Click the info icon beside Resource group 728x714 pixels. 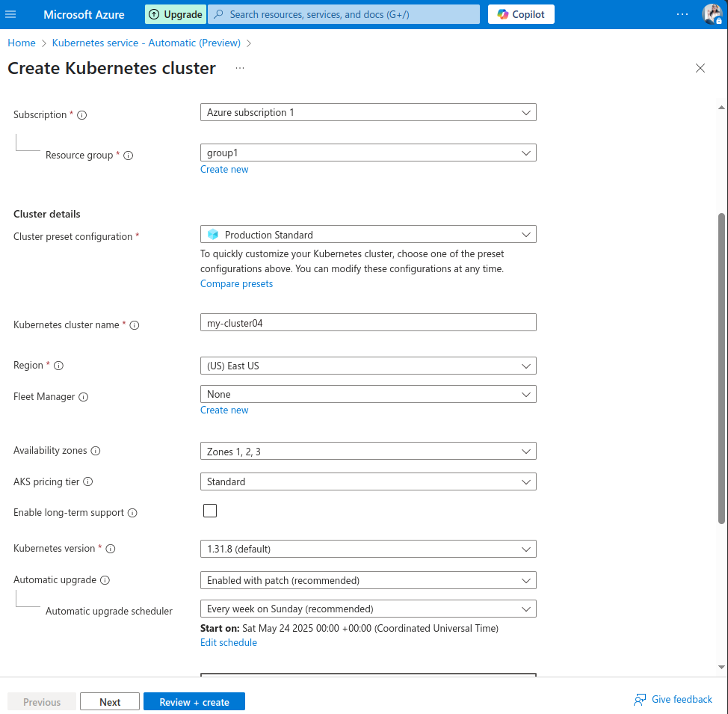128,156
